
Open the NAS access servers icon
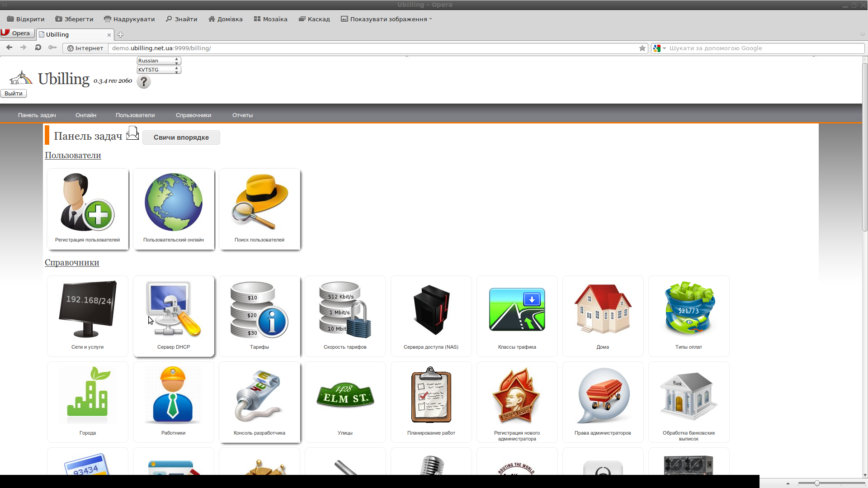[431, 309]
